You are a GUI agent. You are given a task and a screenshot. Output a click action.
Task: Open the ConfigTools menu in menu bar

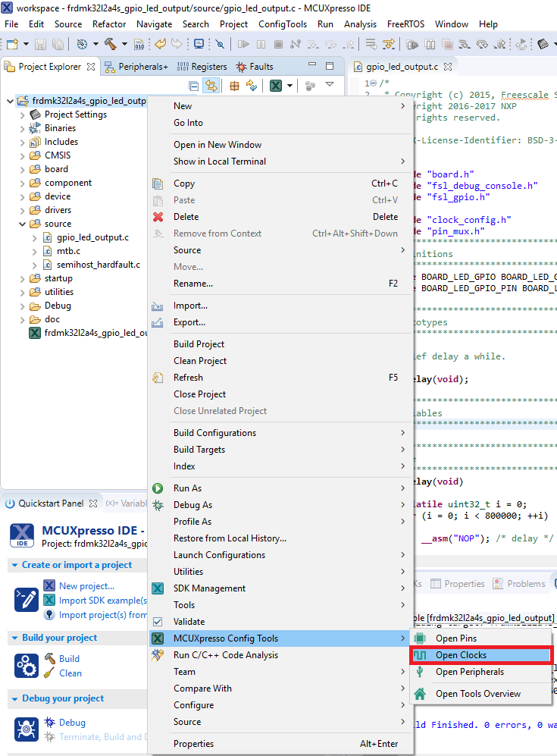[283, 24]
